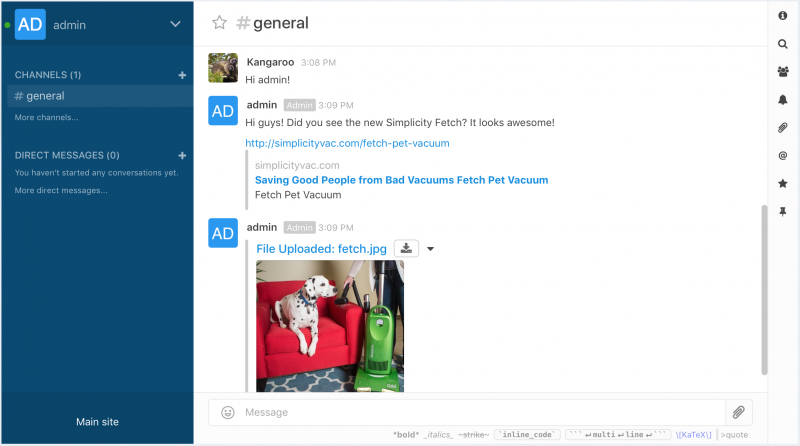Screen dimensions: 800x446
Task: Show channel members list icon
Action: click(783, 72)
